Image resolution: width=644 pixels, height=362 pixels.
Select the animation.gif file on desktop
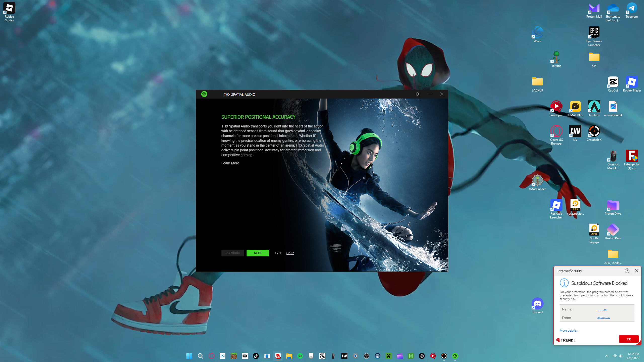point(613,109)
